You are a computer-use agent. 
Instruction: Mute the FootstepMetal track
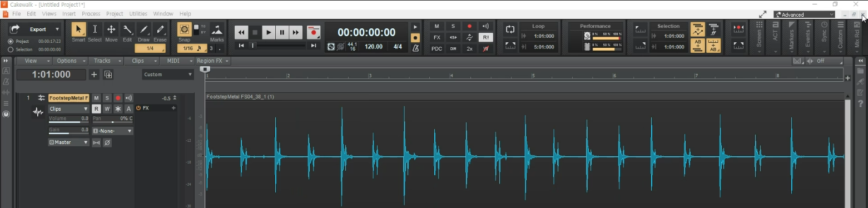tap(96, 98)
